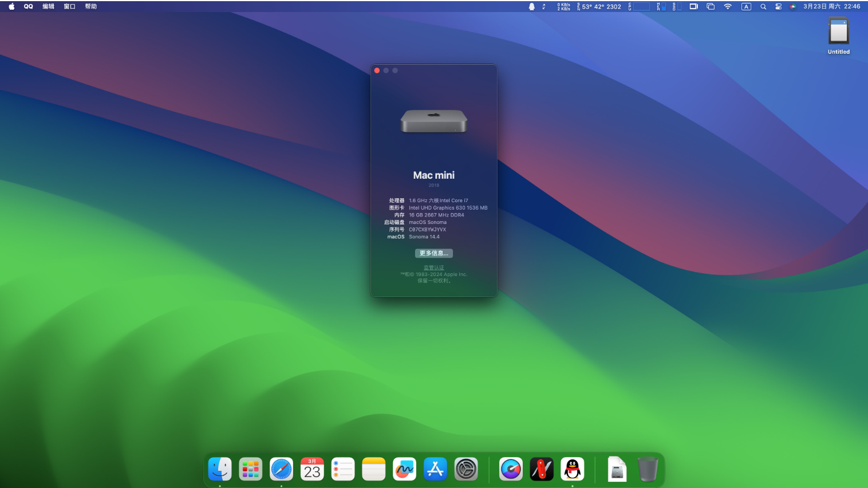The width and height of the screenshot is (868, 488).
Task: Close the About This Mac window
Action: tap(377, 70)
